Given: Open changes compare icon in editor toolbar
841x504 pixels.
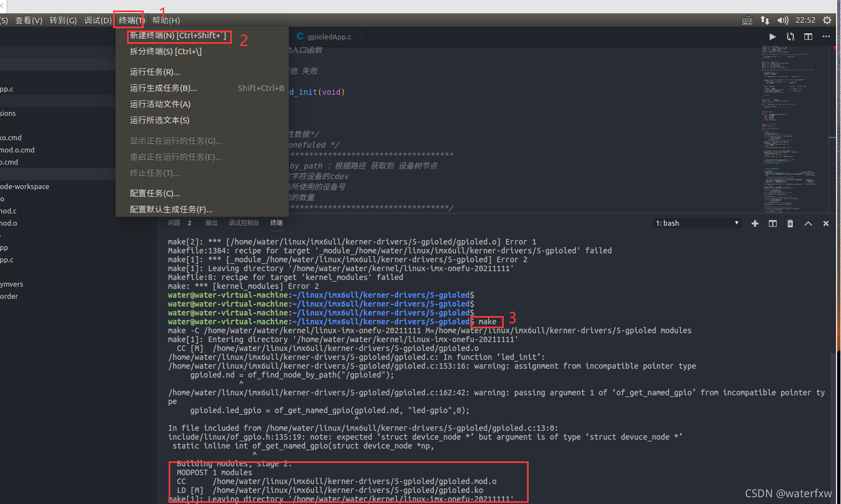Looking at the screenshot, I should coord(791,37).
